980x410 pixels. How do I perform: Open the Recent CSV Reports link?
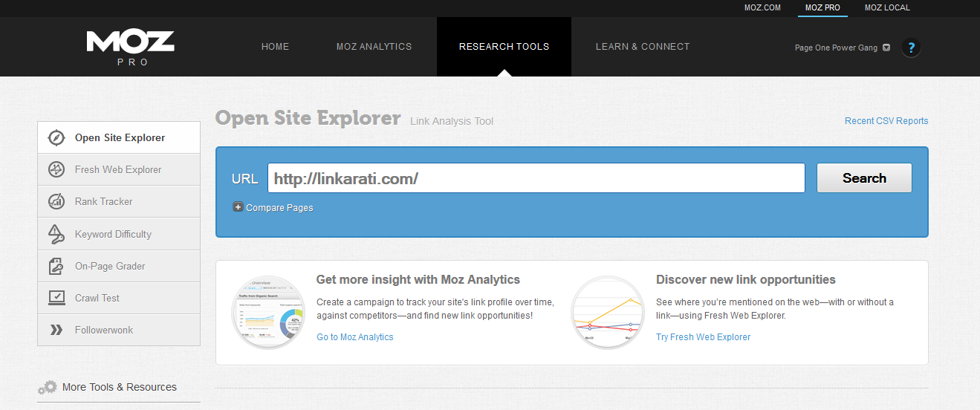886,121
